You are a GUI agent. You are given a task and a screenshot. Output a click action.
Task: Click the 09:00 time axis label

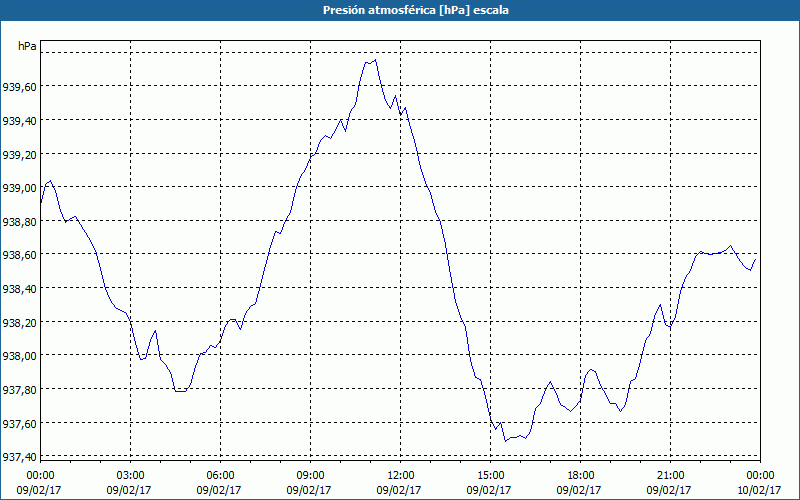point(310,476)
